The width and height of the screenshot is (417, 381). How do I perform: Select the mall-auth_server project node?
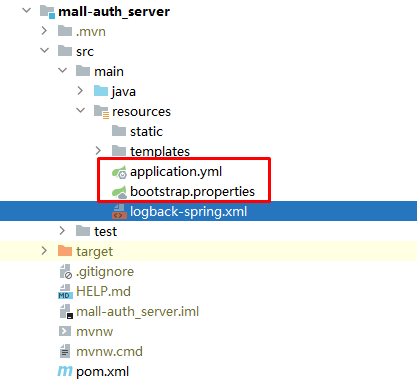click(x=114, y=12)
